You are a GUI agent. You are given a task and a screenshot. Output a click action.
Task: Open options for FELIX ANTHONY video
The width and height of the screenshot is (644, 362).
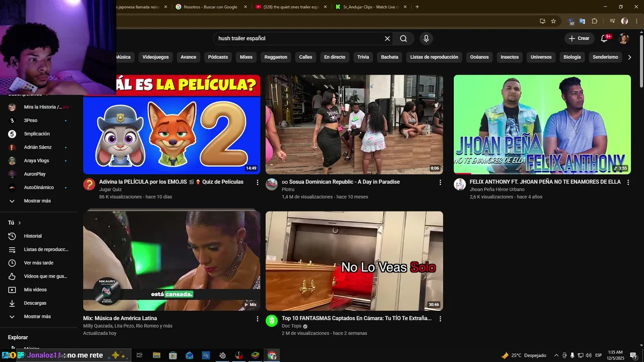coord(628,182)
